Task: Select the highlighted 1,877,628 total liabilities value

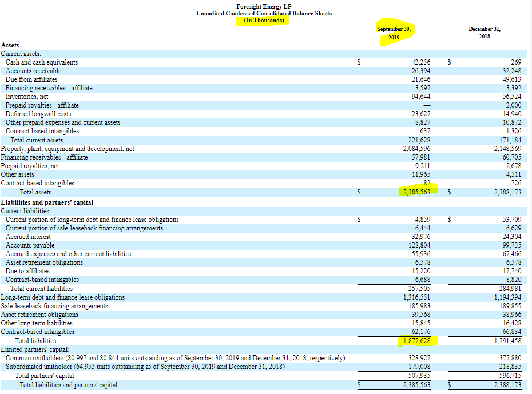Action: point(416,341)
